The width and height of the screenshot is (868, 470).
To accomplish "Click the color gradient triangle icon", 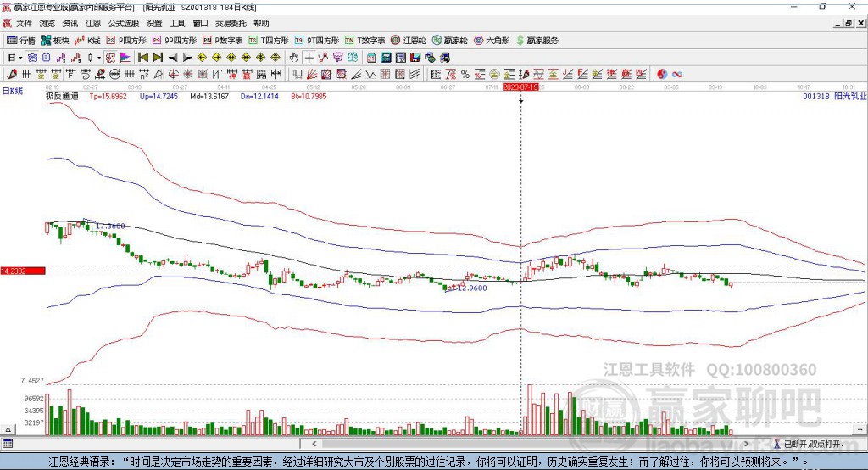I will (x=125, y=58).
